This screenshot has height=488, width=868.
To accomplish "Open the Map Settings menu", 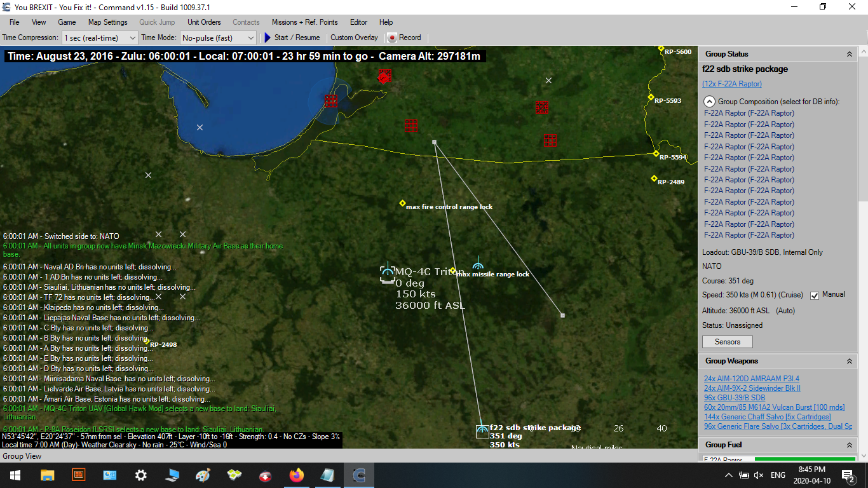I will tap(108, 22).
